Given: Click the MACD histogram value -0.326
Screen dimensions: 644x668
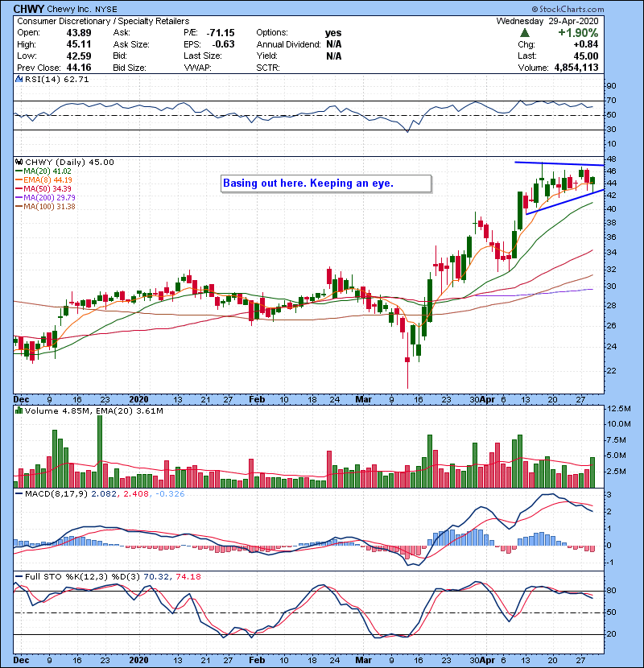Looking at the screenshot, I should (170, 494).
